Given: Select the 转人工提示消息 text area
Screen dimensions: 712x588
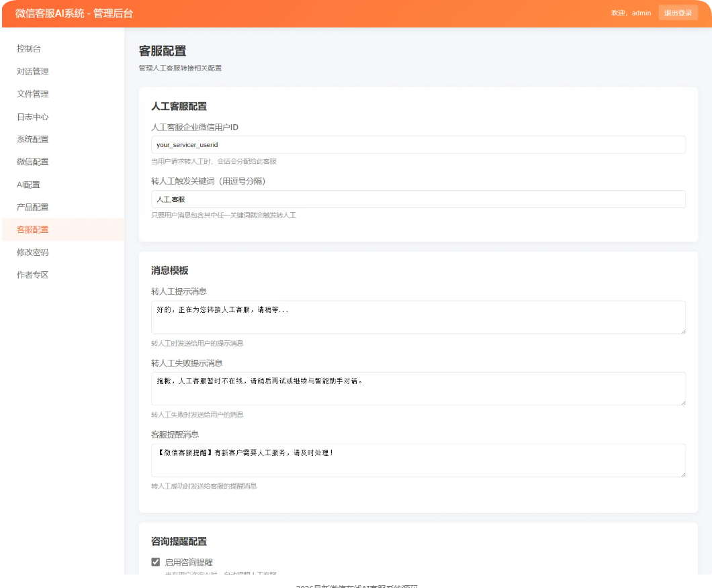Looking at the screenshot, I should point(418,317).
